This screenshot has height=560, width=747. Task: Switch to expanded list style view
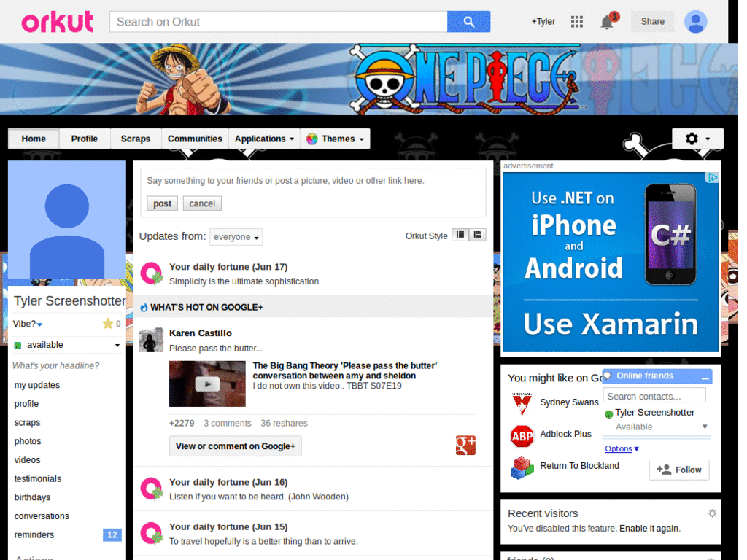[x=477, y=235]
